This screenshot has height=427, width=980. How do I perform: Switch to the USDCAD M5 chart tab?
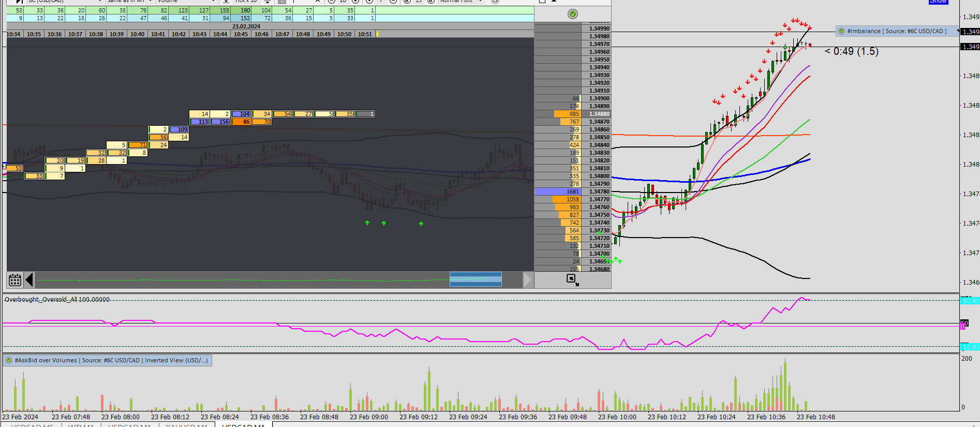pos(32,426)
